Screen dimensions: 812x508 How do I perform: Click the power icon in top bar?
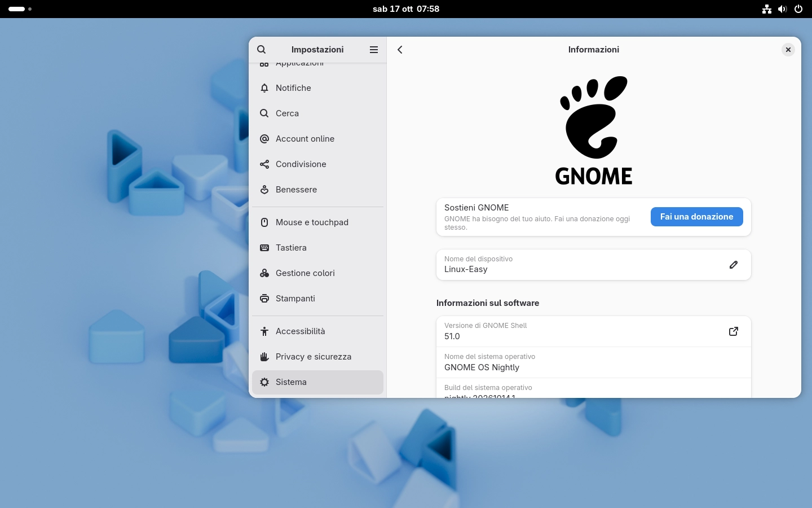coord(798,9)
